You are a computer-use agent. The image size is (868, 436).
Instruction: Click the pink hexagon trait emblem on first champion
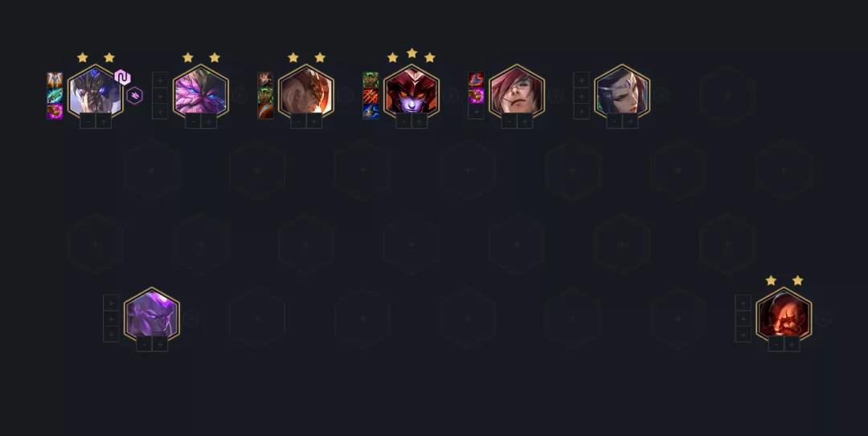pos(122,77)
